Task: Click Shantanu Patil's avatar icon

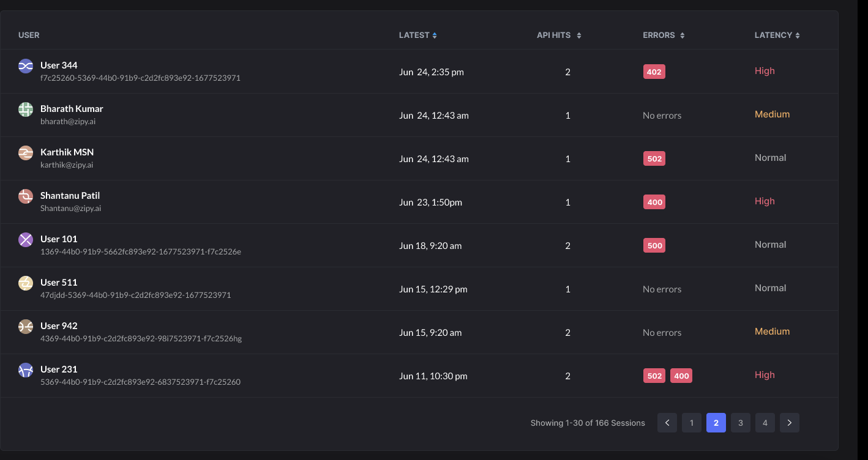Action: (x=25, y=196)
